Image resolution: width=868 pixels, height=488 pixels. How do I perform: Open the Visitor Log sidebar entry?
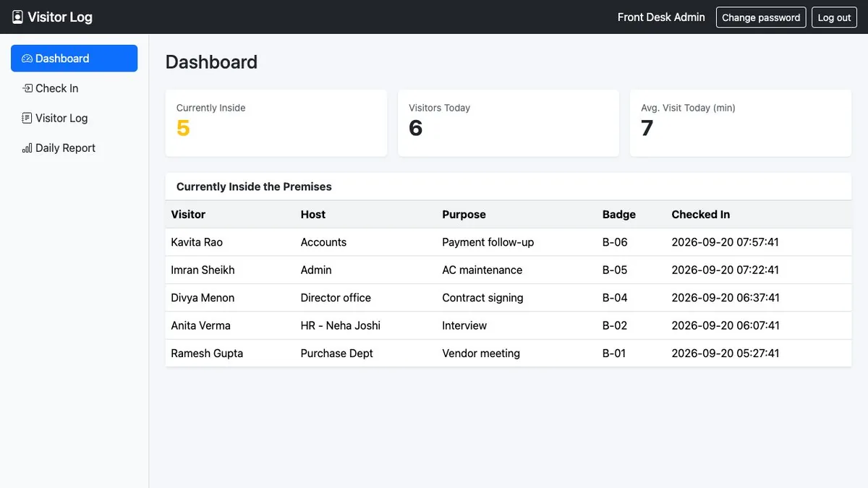click(74, 118)
